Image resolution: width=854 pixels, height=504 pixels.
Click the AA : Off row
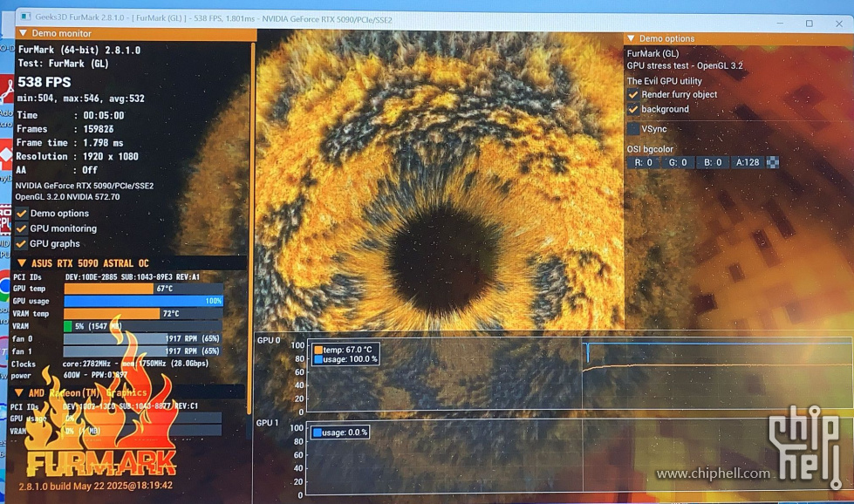(56, 170)
